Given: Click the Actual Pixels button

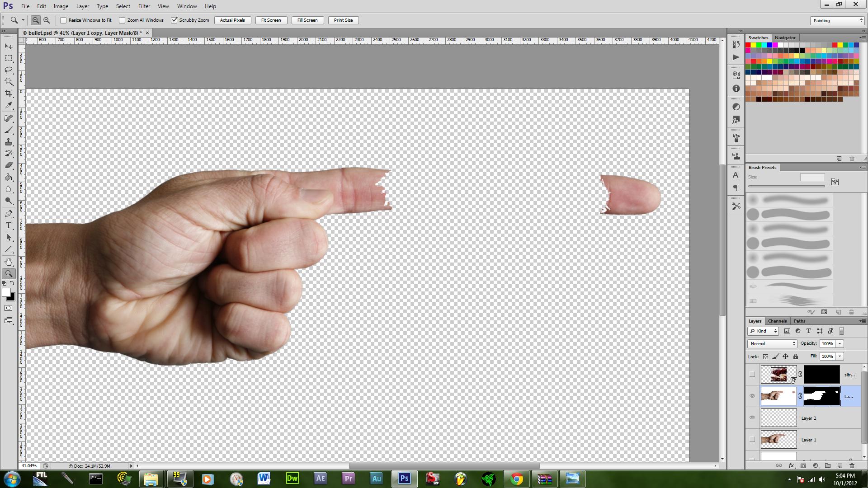Looking at the screenshot, I should (x=232, y=20).
